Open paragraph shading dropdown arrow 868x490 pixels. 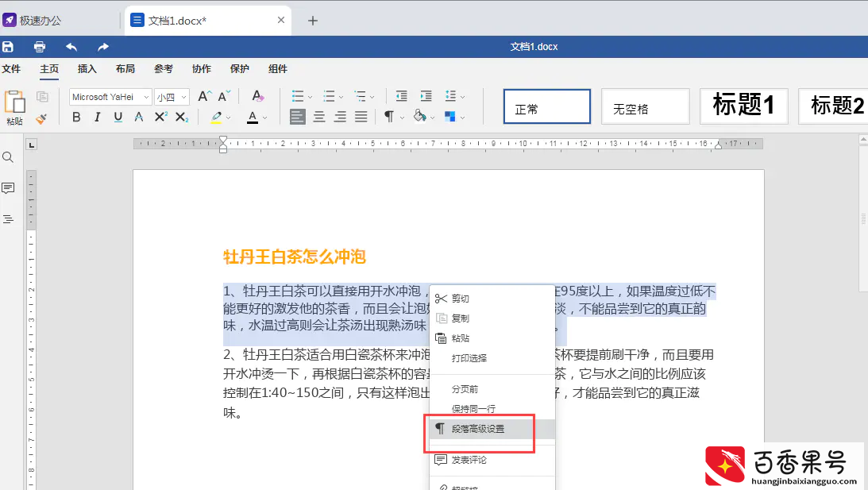[x=432, y=118]
